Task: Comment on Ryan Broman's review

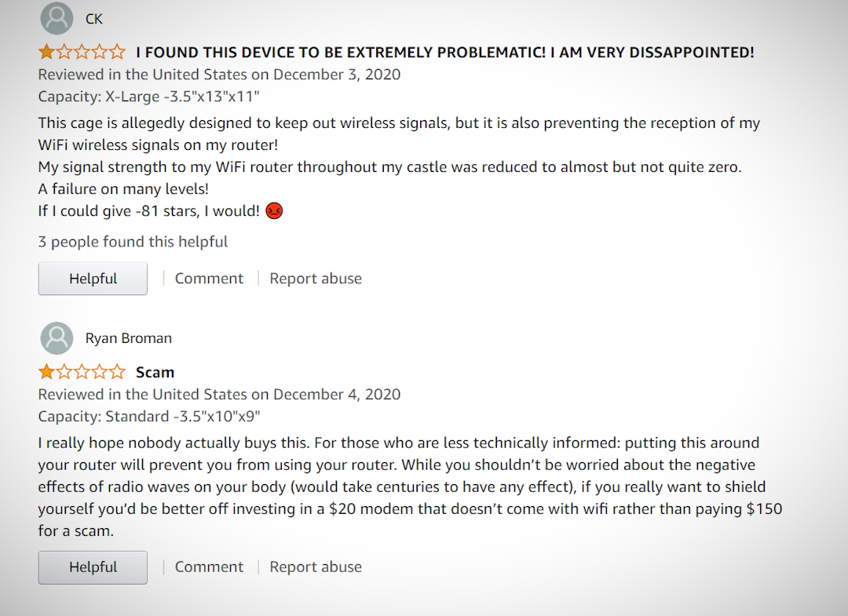Action: tap(209, 567)
